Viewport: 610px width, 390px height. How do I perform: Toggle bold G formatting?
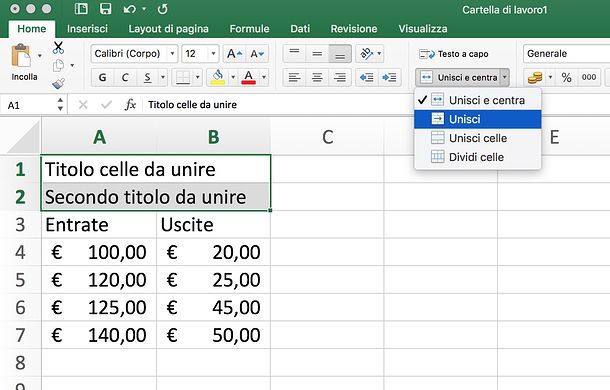[x=102, y=77]
